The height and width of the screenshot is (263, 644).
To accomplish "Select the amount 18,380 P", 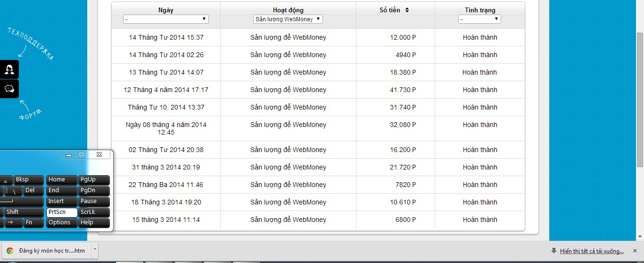I will click(x=403, y=72).
